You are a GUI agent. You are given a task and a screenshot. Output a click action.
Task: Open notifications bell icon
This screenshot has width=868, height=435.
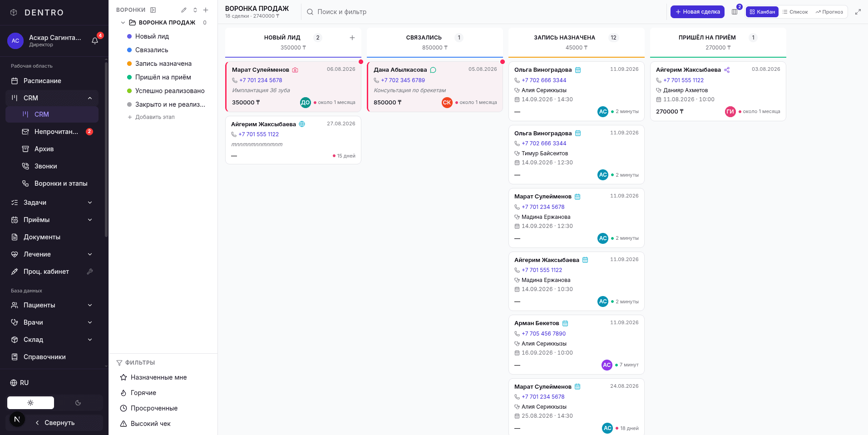pyautogui.click(x=95, y=41)
